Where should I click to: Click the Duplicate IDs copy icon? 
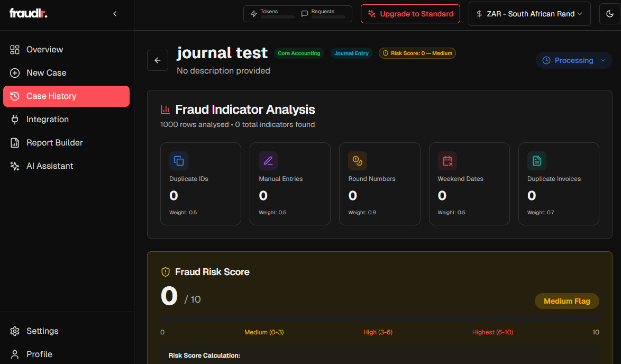point(179,161)
